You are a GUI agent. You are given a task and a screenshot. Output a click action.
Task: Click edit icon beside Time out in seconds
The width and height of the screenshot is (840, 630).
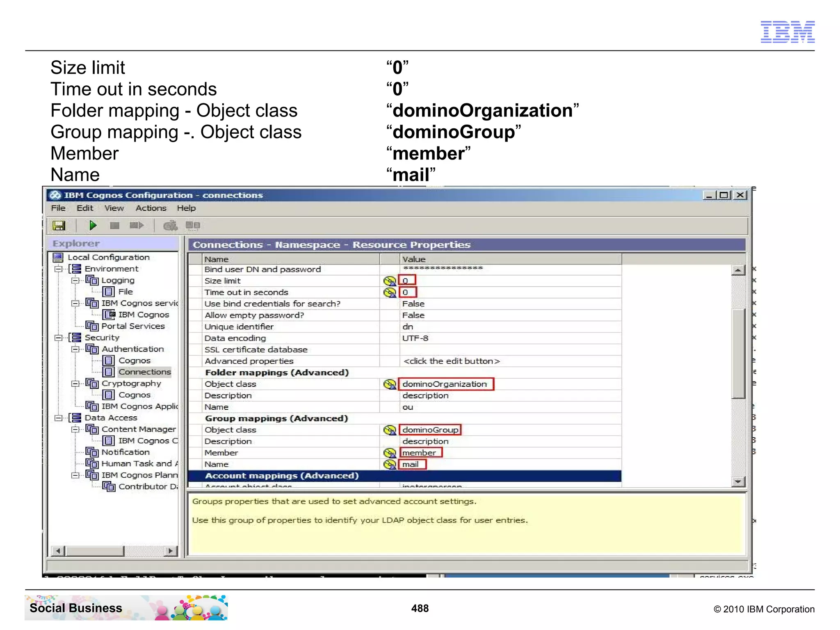[390, 292]
